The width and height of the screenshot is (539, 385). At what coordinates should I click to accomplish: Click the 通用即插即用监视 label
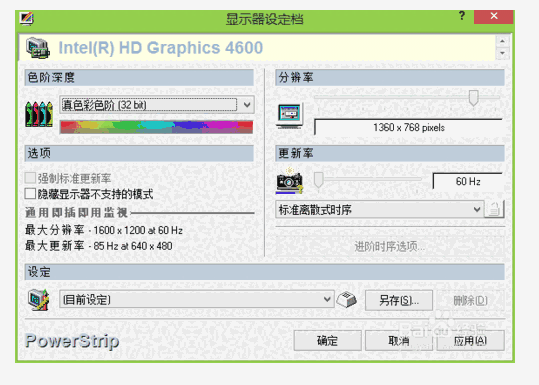pyautogui.click(x=76, y=212)
